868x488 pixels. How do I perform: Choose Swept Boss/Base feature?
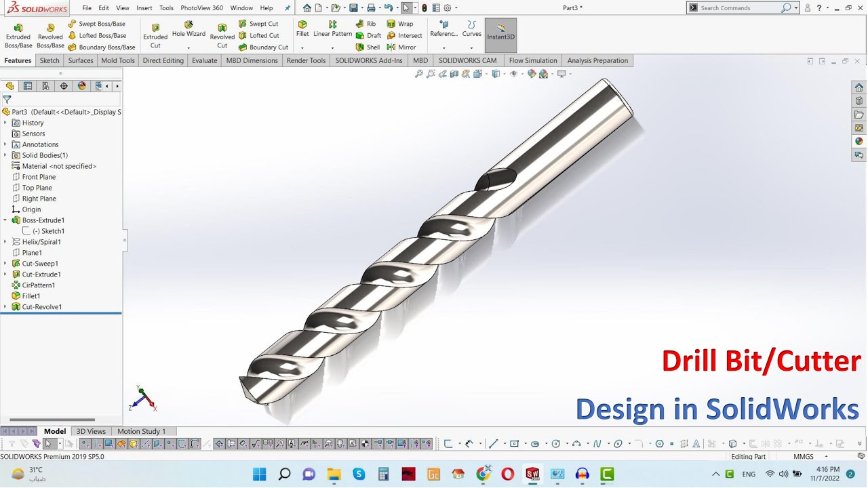point(96,24)
